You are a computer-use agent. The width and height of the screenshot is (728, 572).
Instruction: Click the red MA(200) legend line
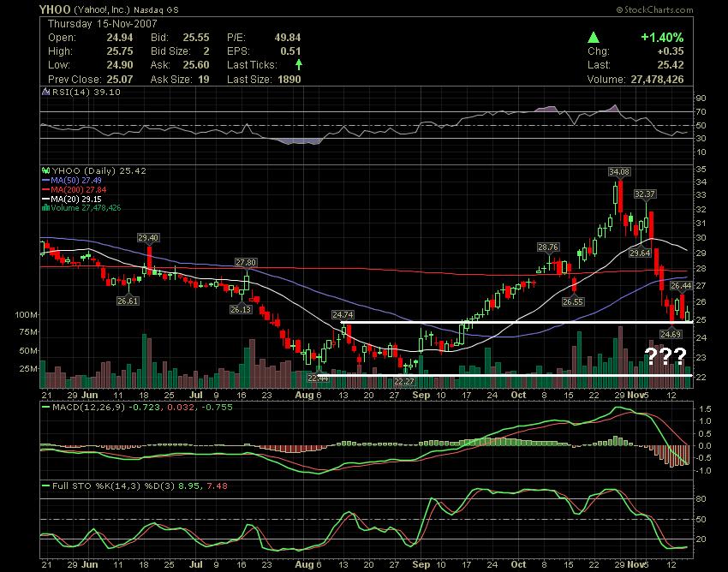[x=45, y=189]
